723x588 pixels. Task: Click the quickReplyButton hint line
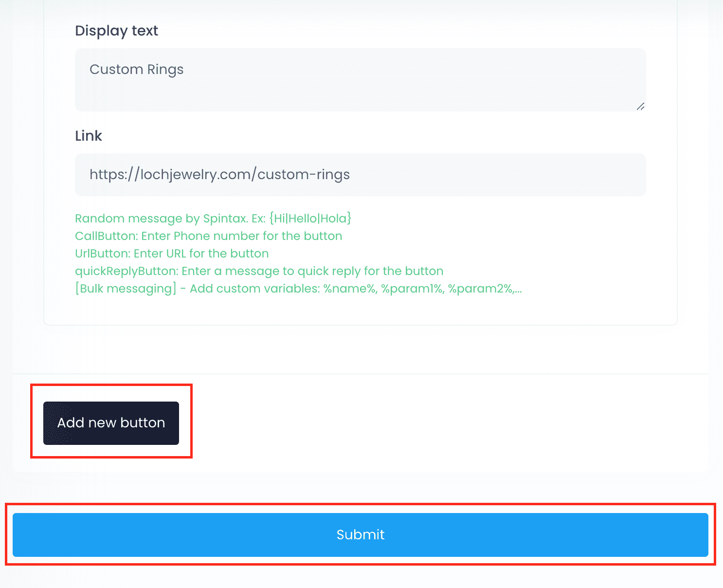pos(259,271)
